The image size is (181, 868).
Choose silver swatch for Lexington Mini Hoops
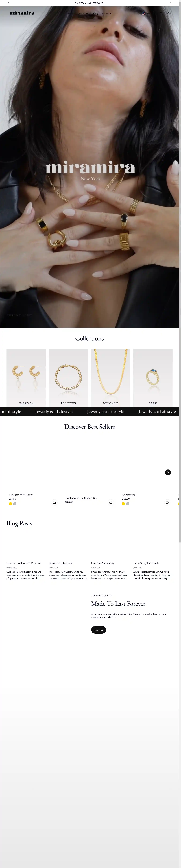coord(15,504)
